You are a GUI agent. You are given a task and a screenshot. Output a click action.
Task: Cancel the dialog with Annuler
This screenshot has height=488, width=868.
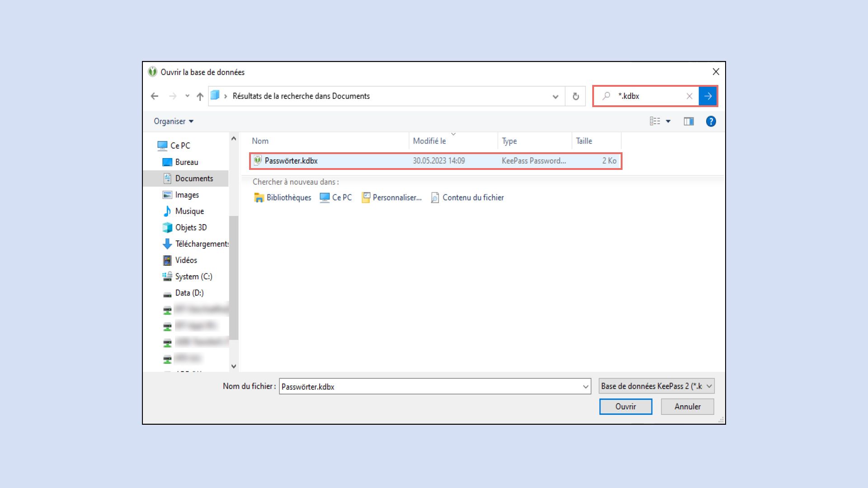click(687, 406)
